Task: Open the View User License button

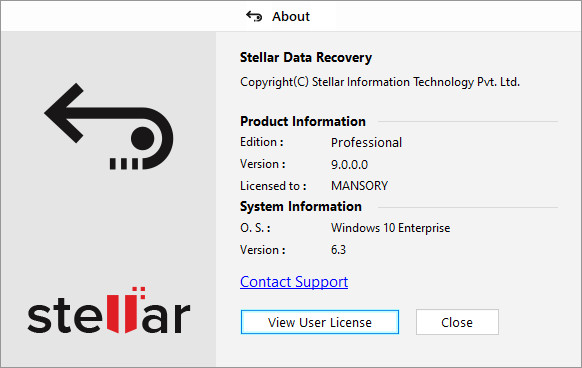Action: pos(320,322)
